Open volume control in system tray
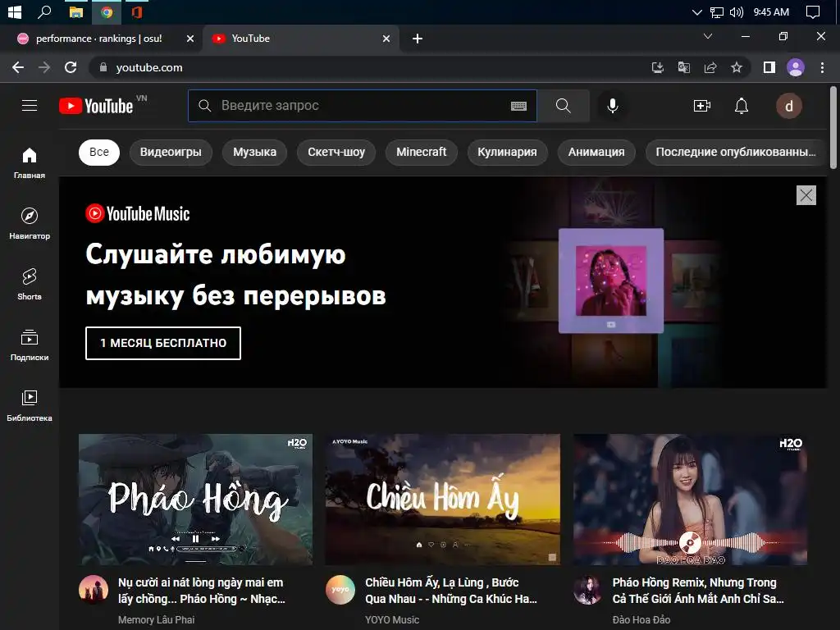The image size is (840, 630). pos(737,11)
